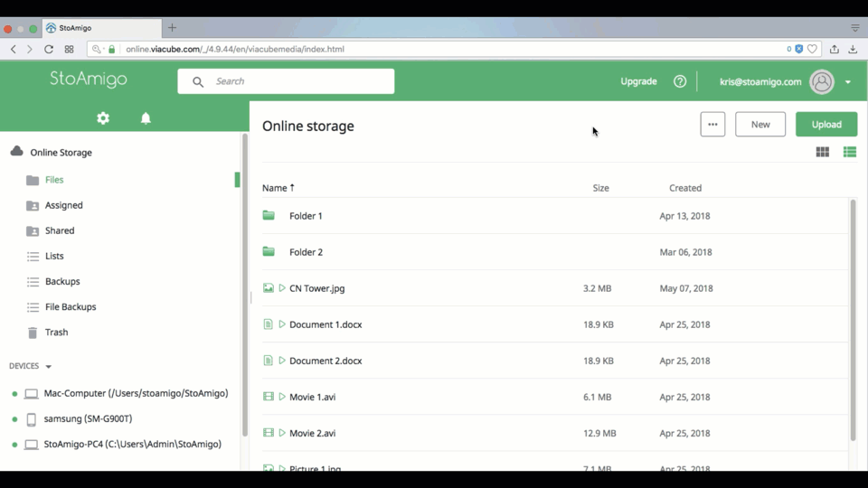Open the account dropdown arrow
The width and height of the screenshot is (868, 488).
click(848, 82)
